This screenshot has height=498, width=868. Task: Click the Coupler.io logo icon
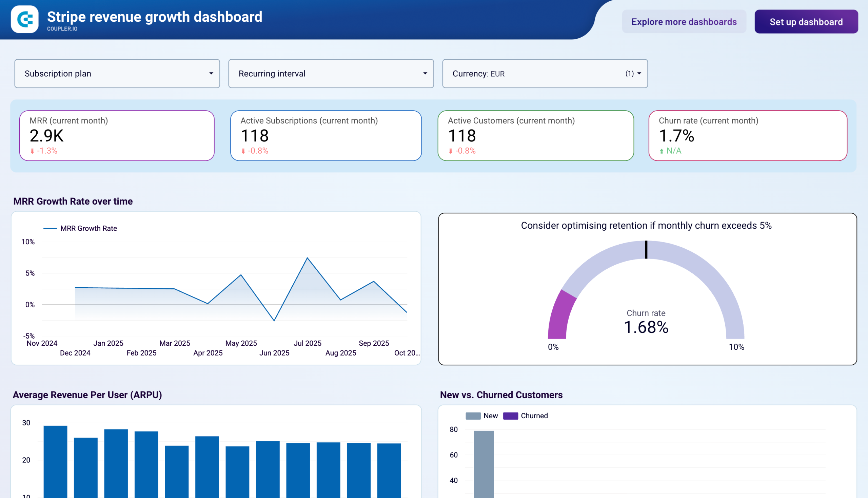pyautogui.click(x=25, y=19)
